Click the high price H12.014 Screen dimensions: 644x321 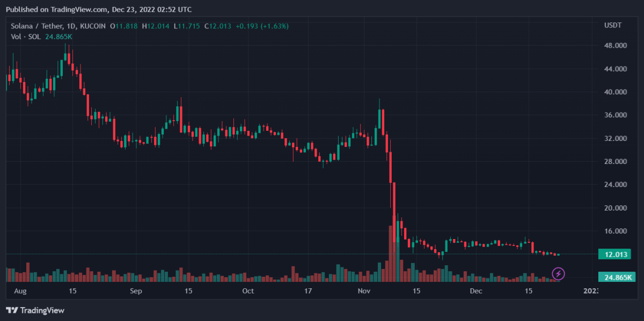coord(156,26)
